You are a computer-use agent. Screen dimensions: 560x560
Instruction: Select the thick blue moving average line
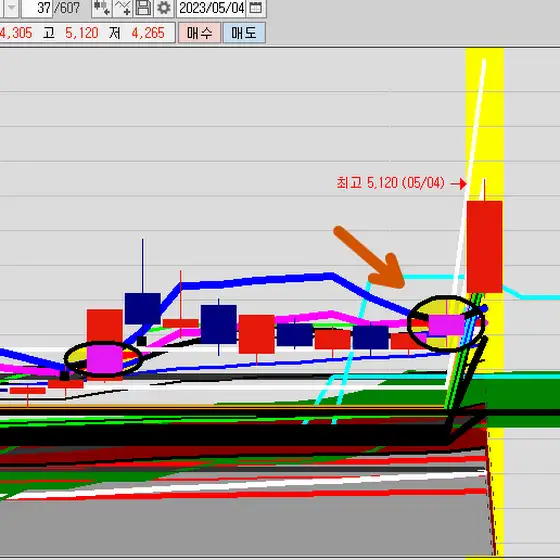pos(257,281)
